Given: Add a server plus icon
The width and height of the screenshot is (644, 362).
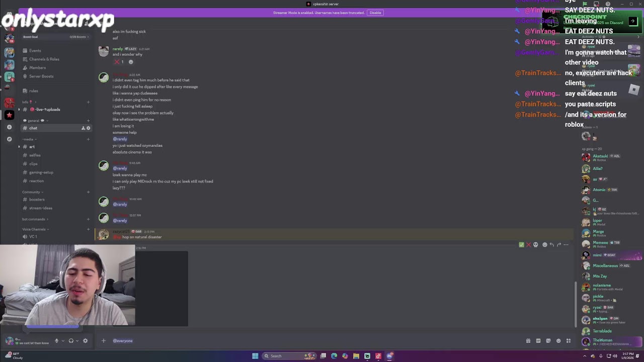Looking at the screenshot, I should 9,127.
